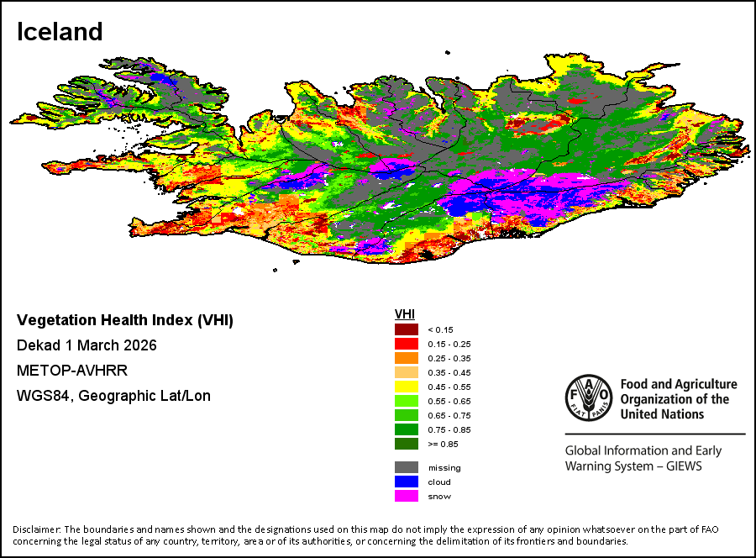Select the magenta snow legend swatch
This screenshot has height=558, width=756.
[x=407, y=496]
